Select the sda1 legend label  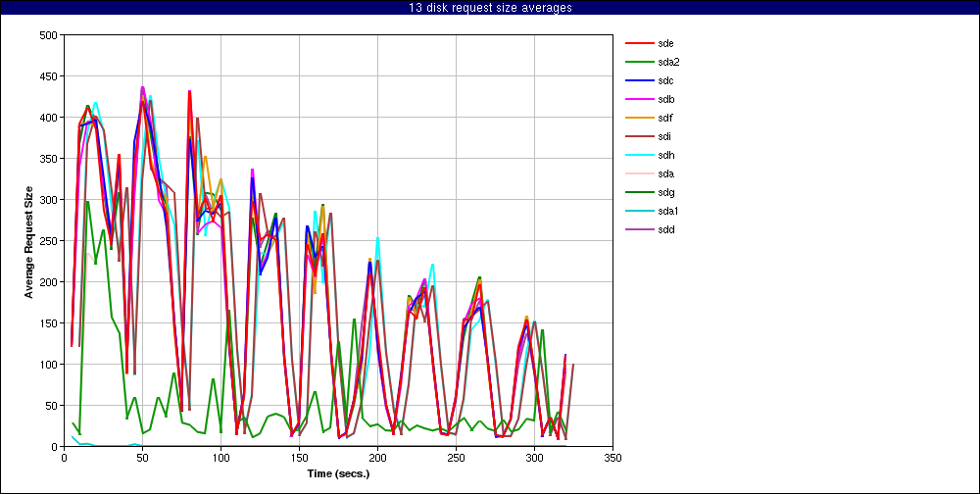[667, 212]
